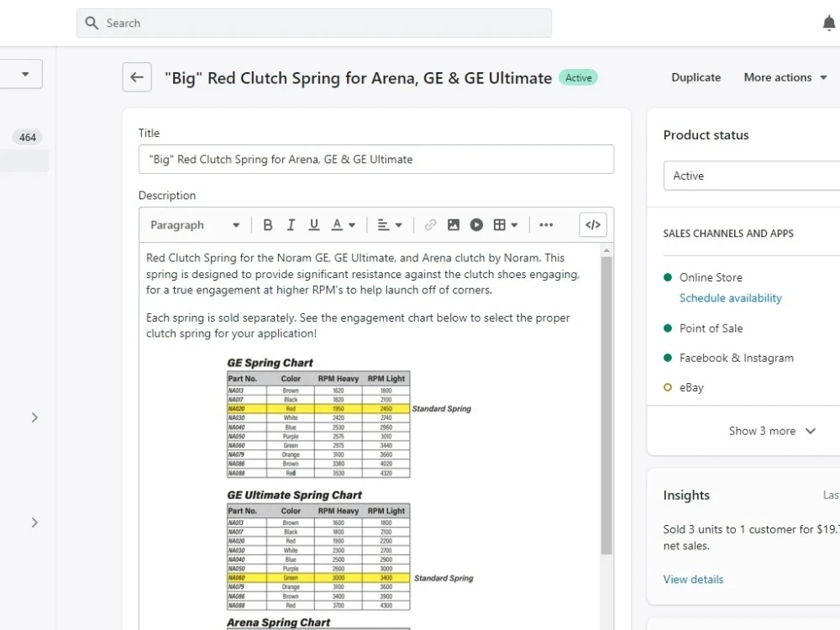
Task: Open the Paragraph style dropdown
Action: tap(195, 225)
